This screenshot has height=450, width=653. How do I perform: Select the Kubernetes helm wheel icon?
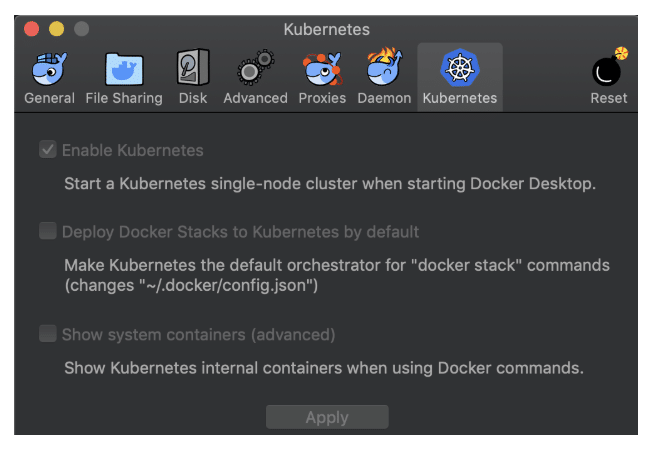tap(460, 68)
